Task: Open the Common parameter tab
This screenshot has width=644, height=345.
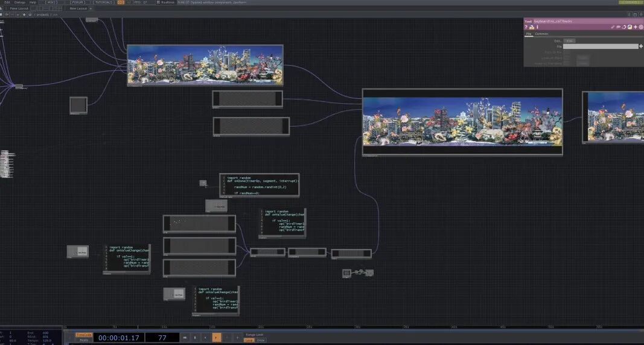Action: (x=541, y=34)
